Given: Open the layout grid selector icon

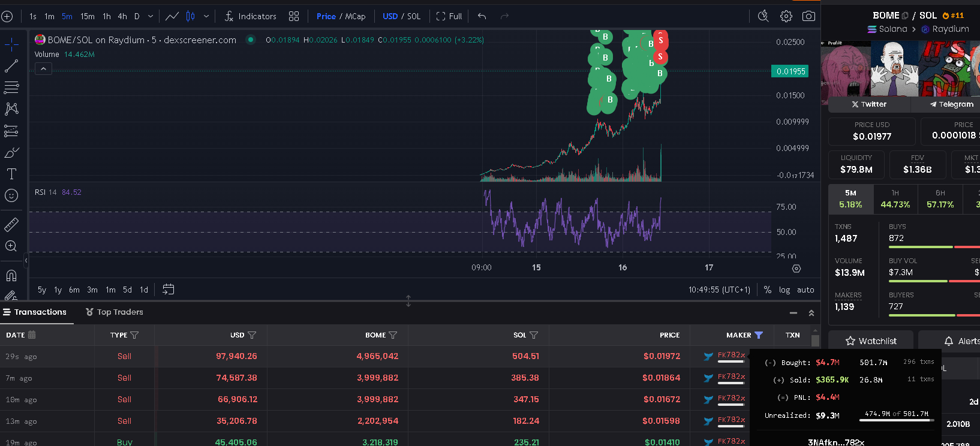Looking at the screenshot, I should pos(294,16).
